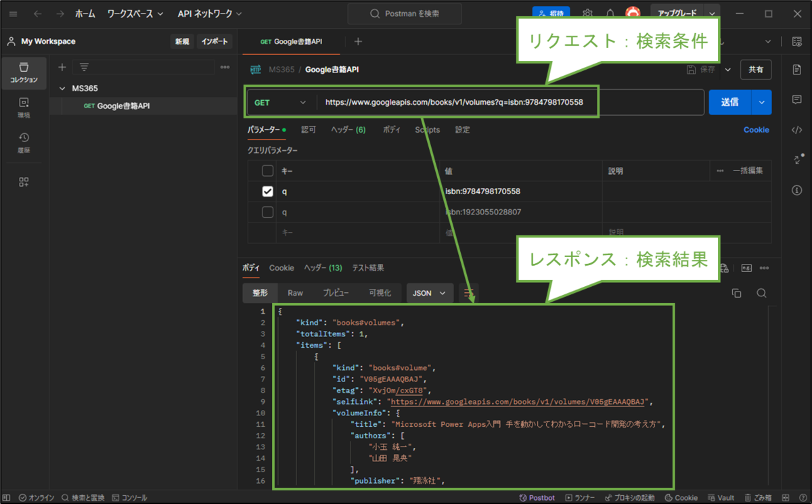The image size is (812, 504).
Task: Click the 新規 button
Action: 182,41
